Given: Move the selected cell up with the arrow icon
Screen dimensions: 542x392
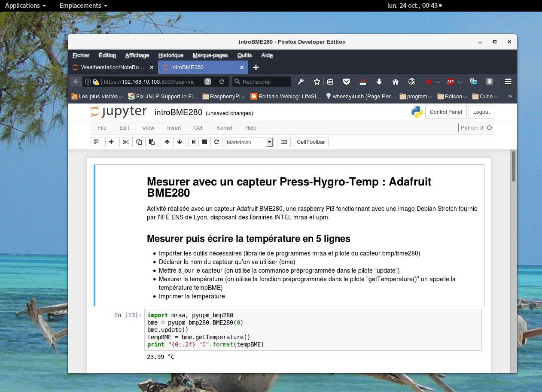Looking at the screenshot, I should (x=167, y=142).
